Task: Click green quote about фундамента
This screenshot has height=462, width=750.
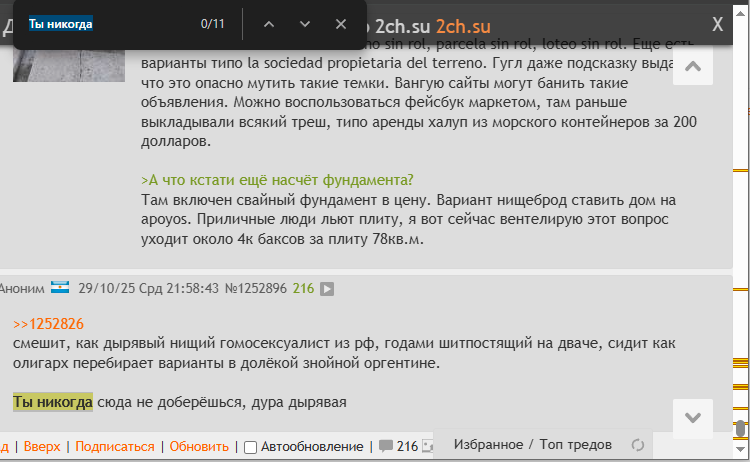Action: coord(277,180)
